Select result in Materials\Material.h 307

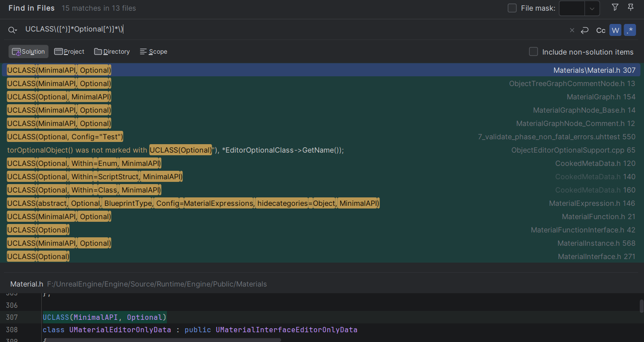click(x=321, y=70)
